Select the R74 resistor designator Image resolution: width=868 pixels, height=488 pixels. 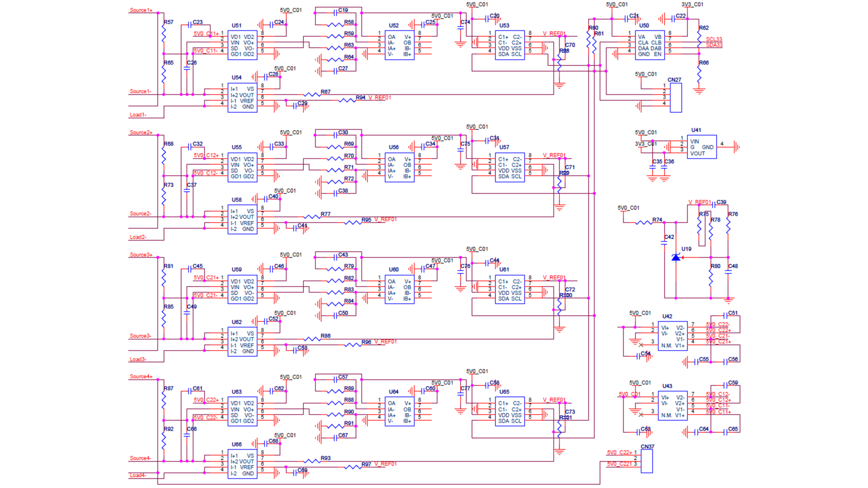point(658,220)
